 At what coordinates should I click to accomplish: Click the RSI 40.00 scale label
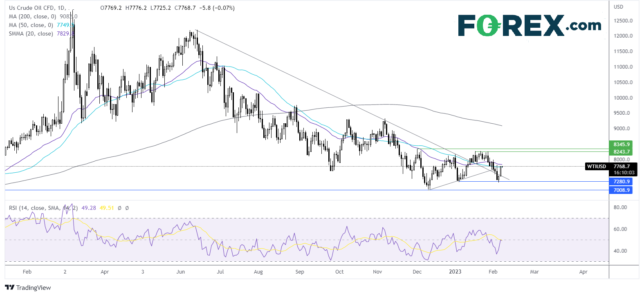pyautogui.click(x=620, y=251)
